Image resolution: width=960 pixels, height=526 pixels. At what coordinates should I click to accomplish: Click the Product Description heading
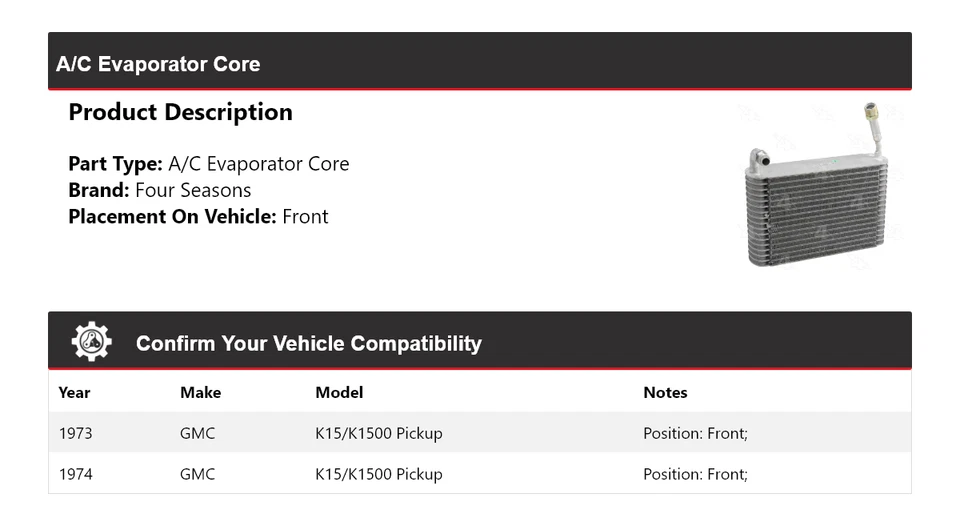point(180,112)
